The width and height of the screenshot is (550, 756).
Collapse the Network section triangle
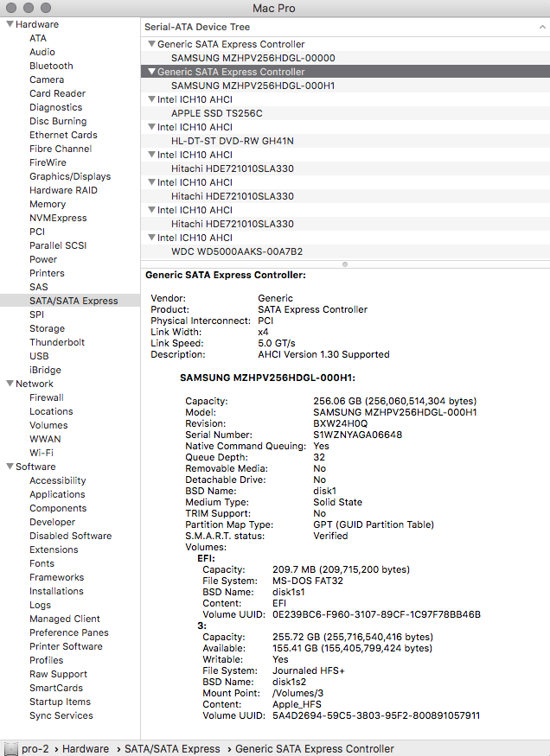(10, 384)
